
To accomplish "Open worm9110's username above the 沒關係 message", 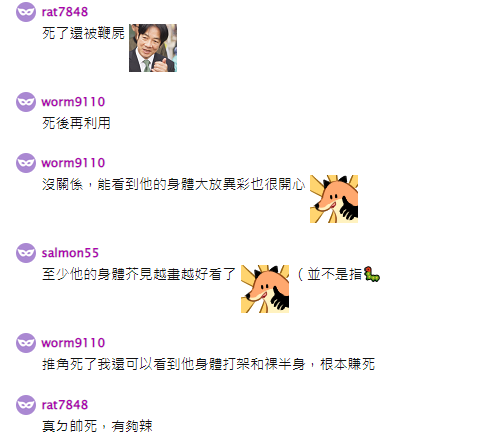I will tap(73, 163).
